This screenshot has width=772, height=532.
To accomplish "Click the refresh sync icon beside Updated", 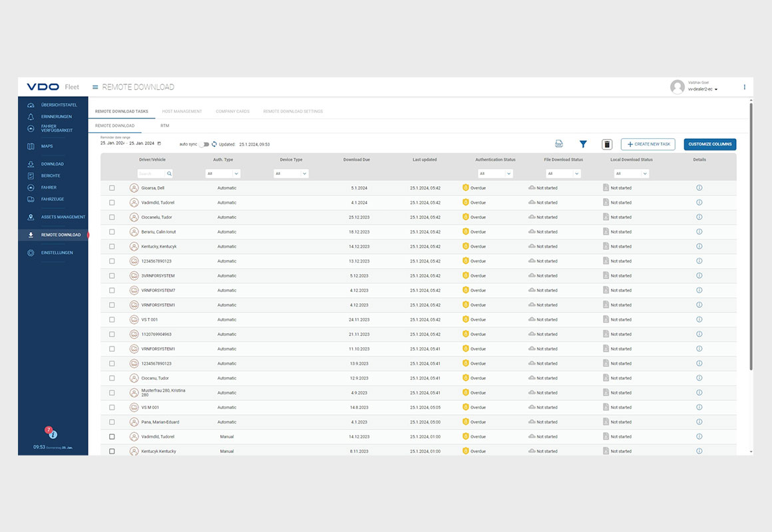I will tap(214, 144).
